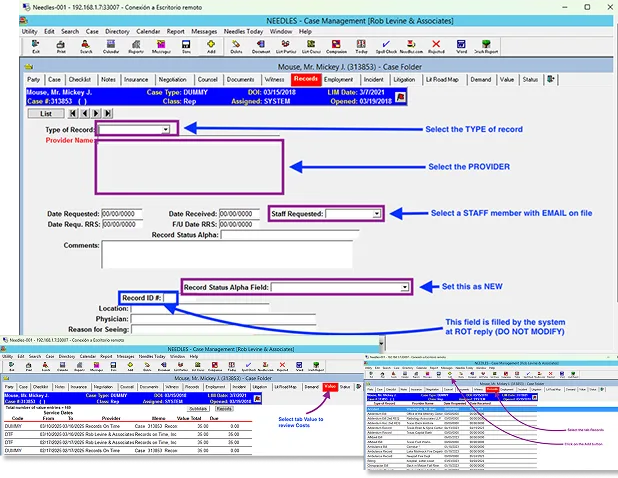
Task: Open the Document toolbar icon in main window
Action: (x=261, y=46)
